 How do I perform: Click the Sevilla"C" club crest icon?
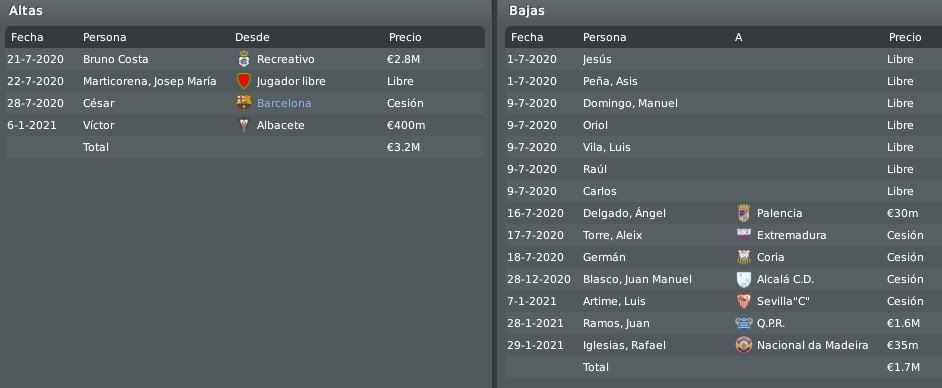click(x=744, y=301)
